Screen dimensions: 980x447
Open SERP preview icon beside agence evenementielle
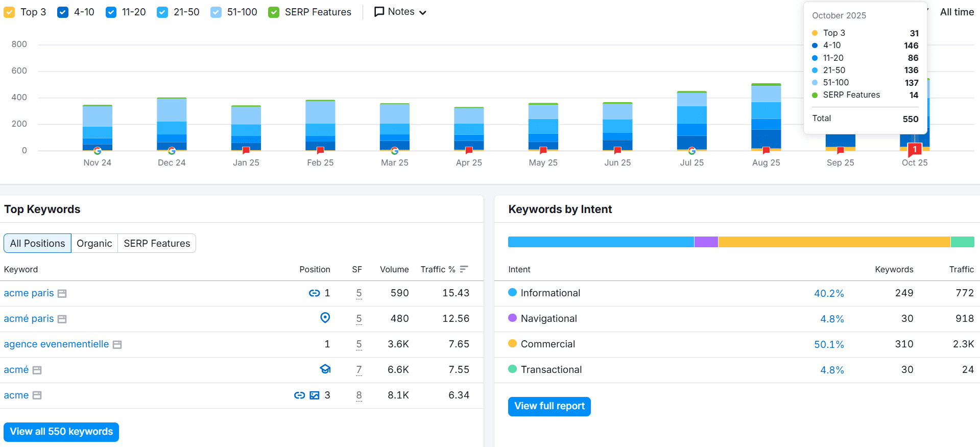pos(117,345)
